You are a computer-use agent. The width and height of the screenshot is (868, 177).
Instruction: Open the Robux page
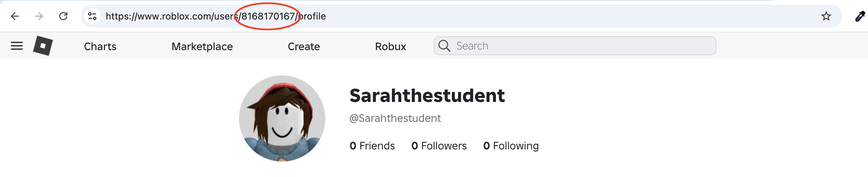391,46
